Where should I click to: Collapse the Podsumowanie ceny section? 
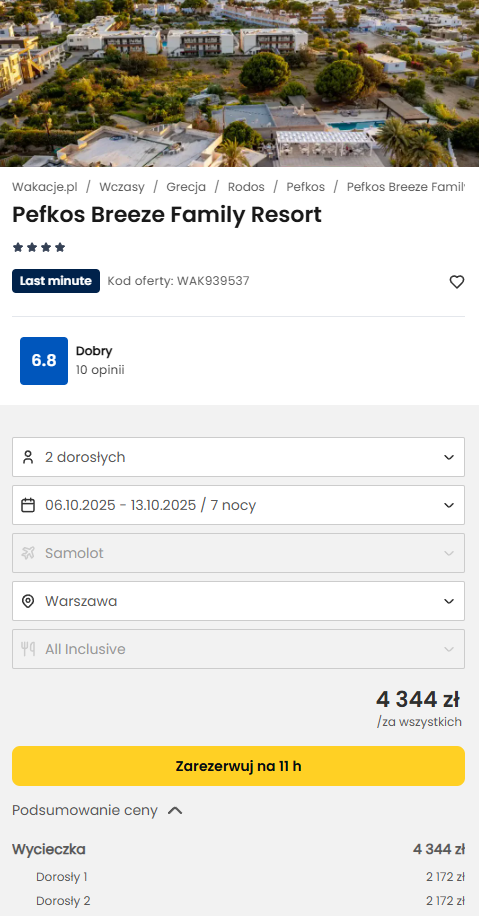(x=98, y=811)
